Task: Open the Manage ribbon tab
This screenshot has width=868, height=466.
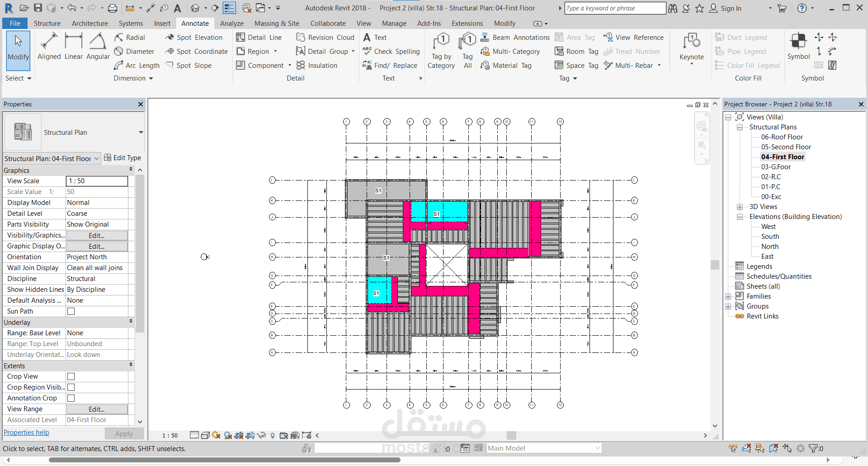Action: click(x=394, y=24)
